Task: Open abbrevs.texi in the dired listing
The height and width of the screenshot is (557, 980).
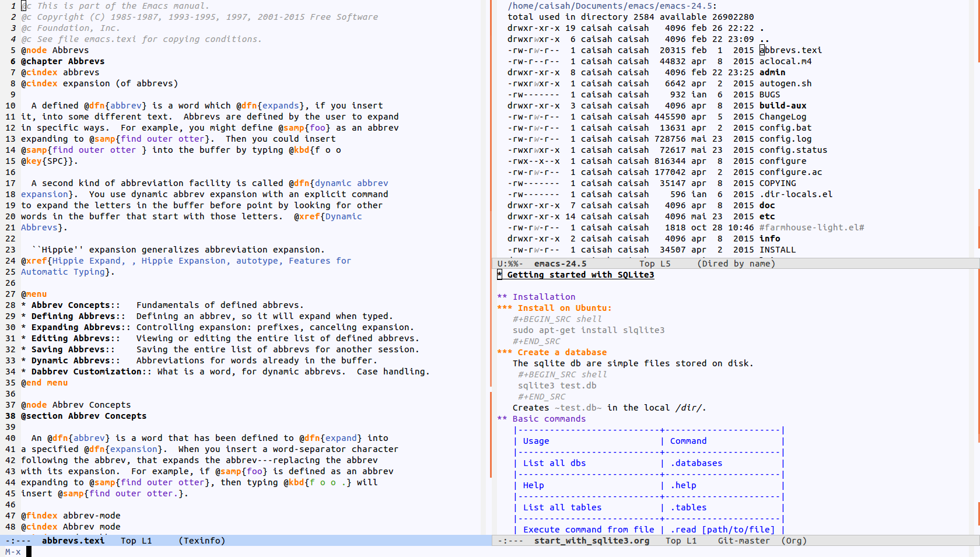Action: coord(790,50)
